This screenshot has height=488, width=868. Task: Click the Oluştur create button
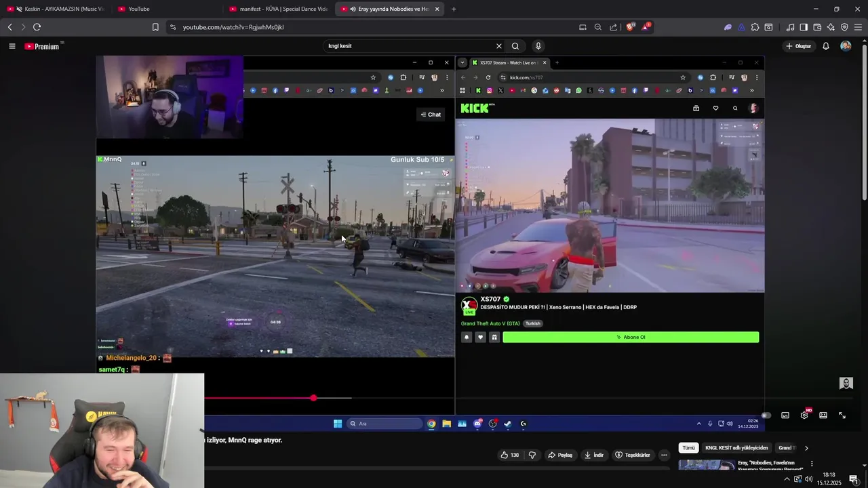click(799, 46)
